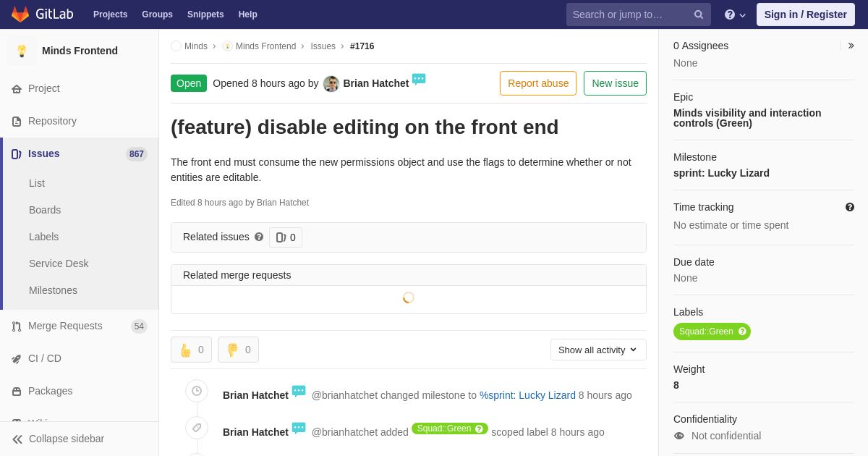
Task: Click speech bubble beside label activity author
Action: 299,428
